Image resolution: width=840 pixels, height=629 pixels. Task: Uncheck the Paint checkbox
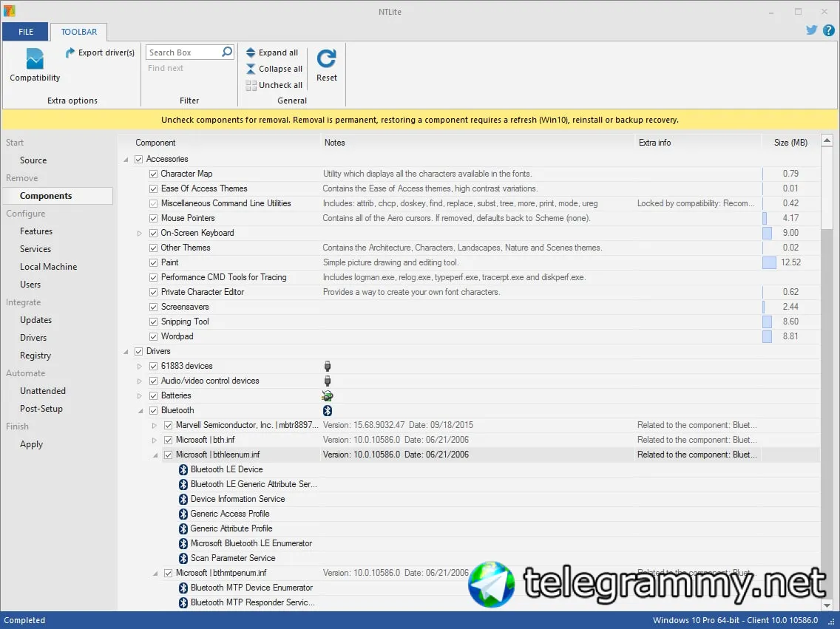153,263
